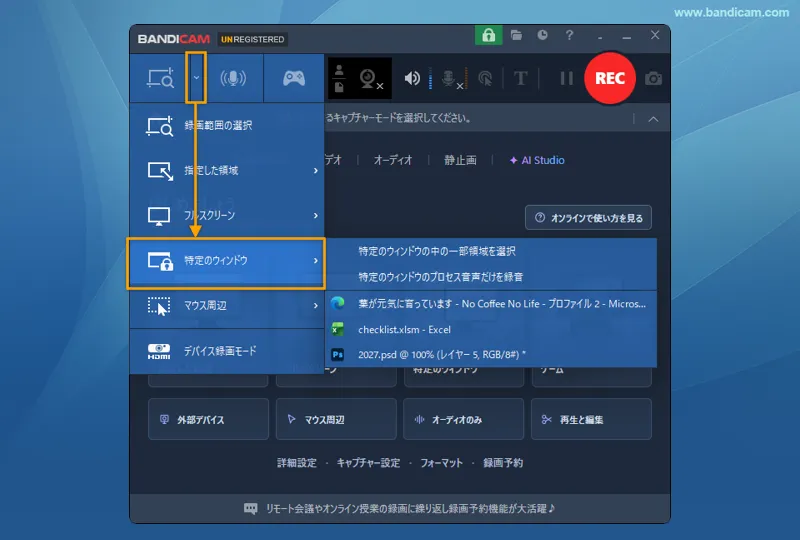Screen dimensions: 800x540
Task: Select 特定のウィンドウの中の一部領域を選択
Action: point(491,251)
